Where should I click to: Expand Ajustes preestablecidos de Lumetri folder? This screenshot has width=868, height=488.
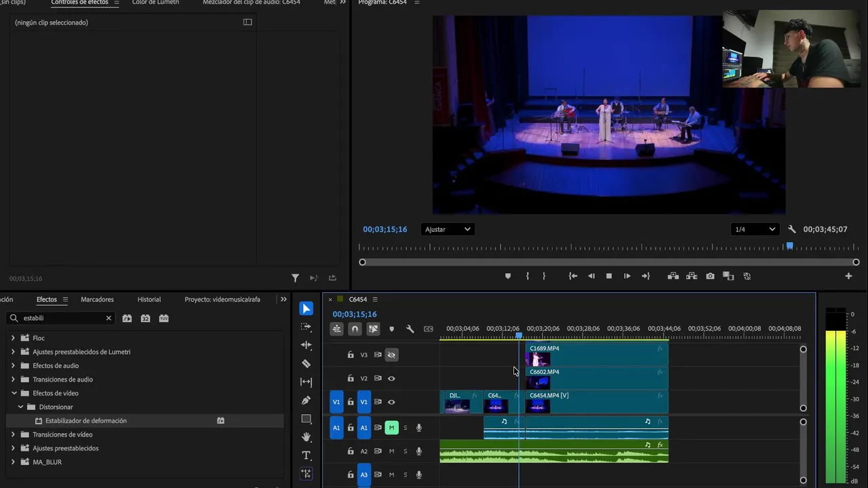[13, 352]
